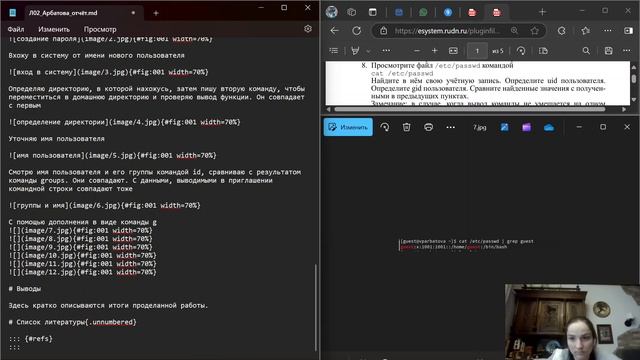Open the Изменить menu in Notepad

tap(54, 29)
